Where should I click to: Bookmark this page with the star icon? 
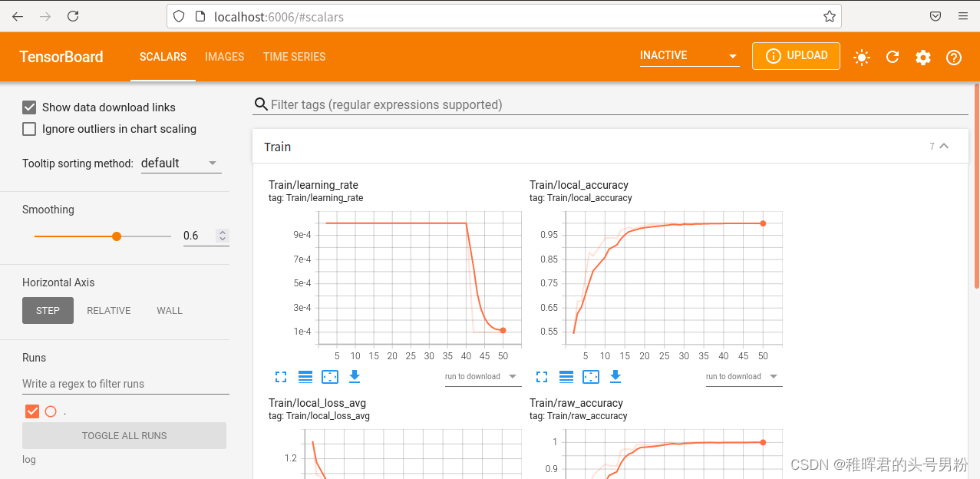pos(830,16)
